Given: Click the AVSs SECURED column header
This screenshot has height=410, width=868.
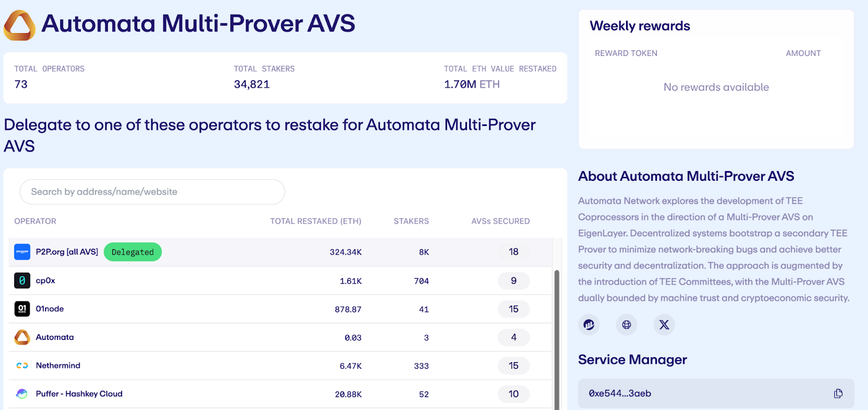Looking at the screenshot, I should coord(500,221).
